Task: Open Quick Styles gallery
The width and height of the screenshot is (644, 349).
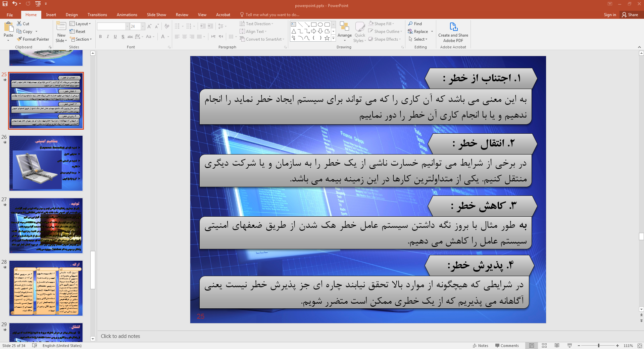Action: click(x=360, y=32)
